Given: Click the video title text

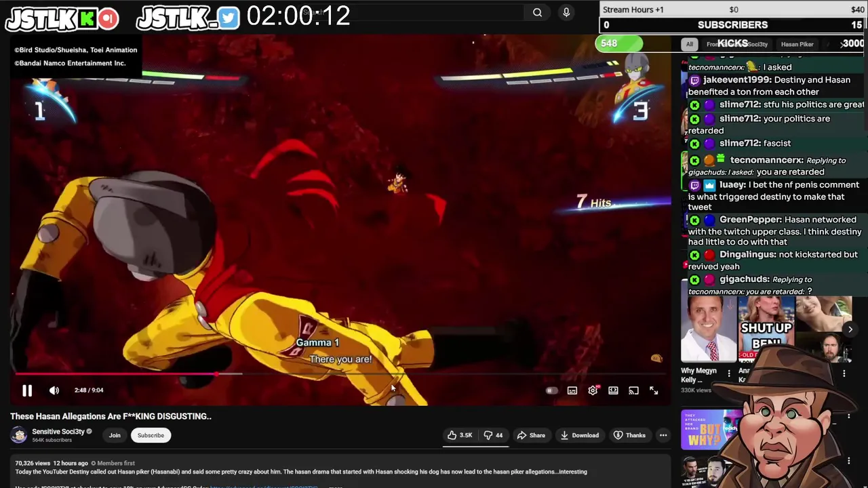Looking at the screenshot, I should [111, 416].
